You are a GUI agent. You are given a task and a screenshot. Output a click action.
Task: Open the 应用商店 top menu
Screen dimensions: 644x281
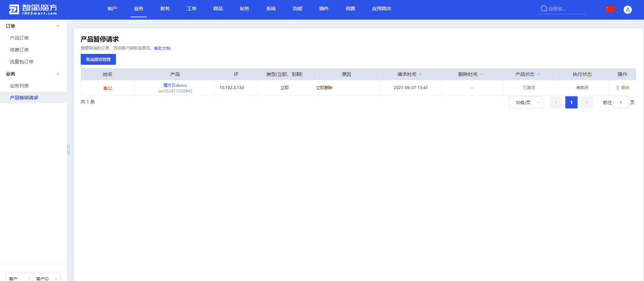[382, 9]
